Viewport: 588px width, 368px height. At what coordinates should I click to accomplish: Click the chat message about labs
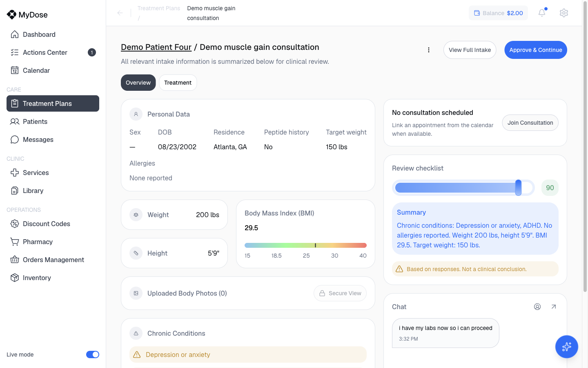point(445,333)
